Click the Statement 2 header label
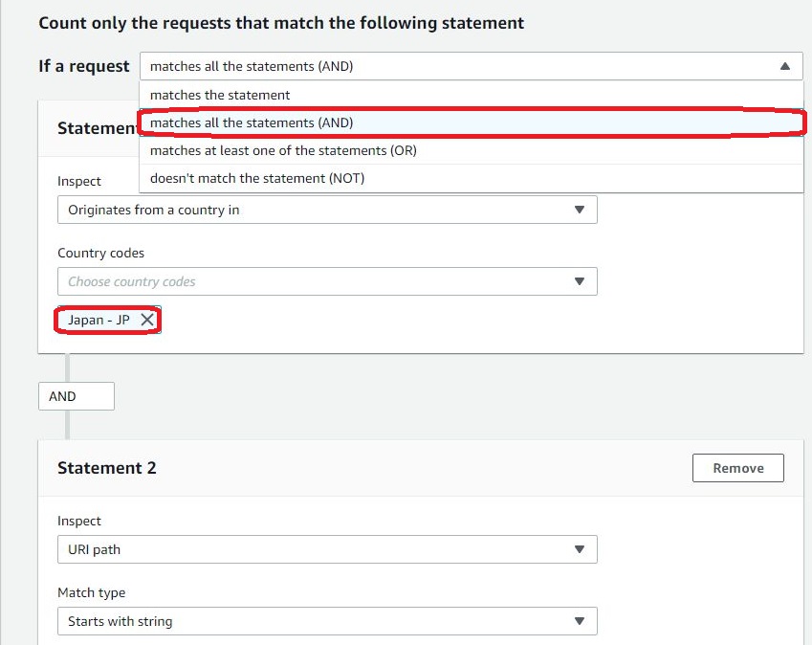 point(106,468)
